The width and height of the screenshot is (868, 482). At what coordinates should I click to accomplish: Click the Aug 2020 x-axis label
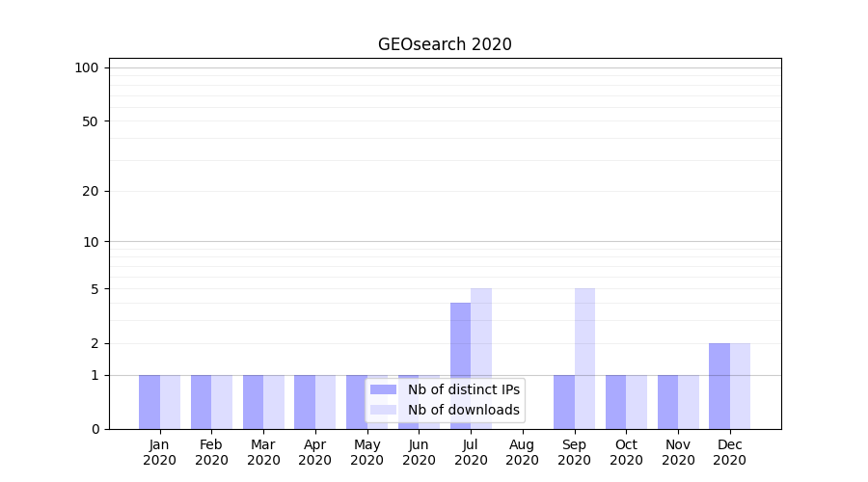(522, 452)
